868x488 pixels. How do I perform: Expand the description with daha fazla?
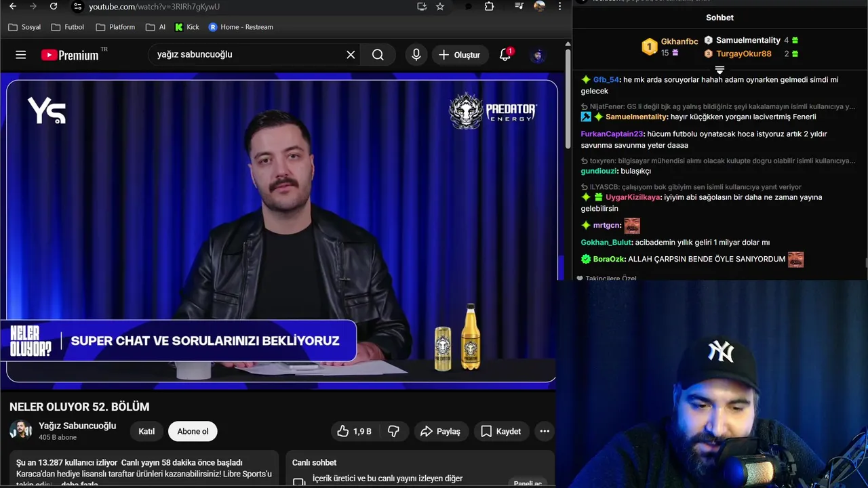(x=80, y=484)
